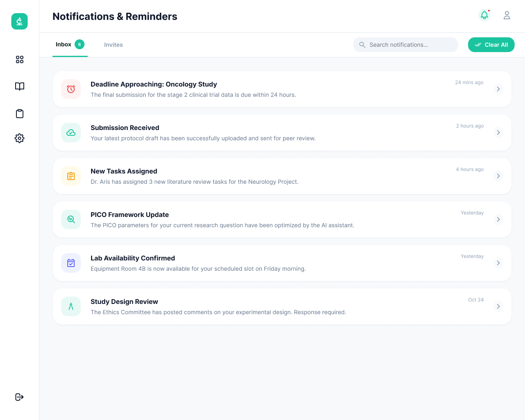The image size is (525, 420).
Task: Click the 'Oct 24' timestamp
Action: (x=476, y=300)
